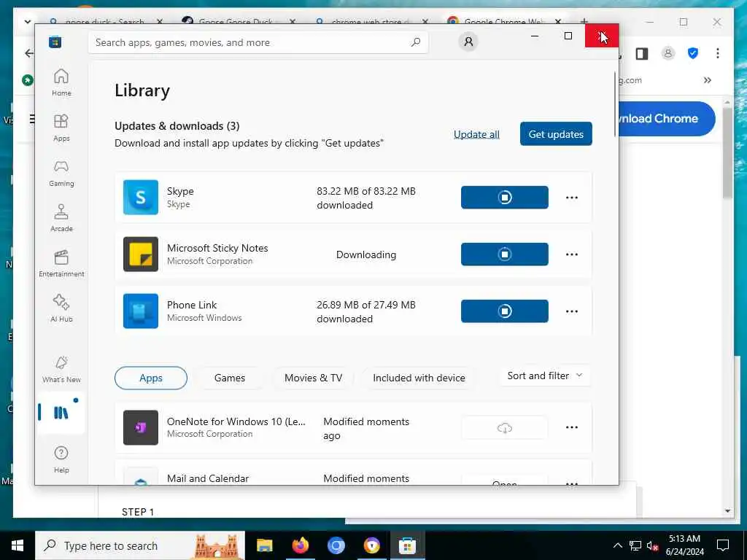Open Help in the Store sidebar

61,459
